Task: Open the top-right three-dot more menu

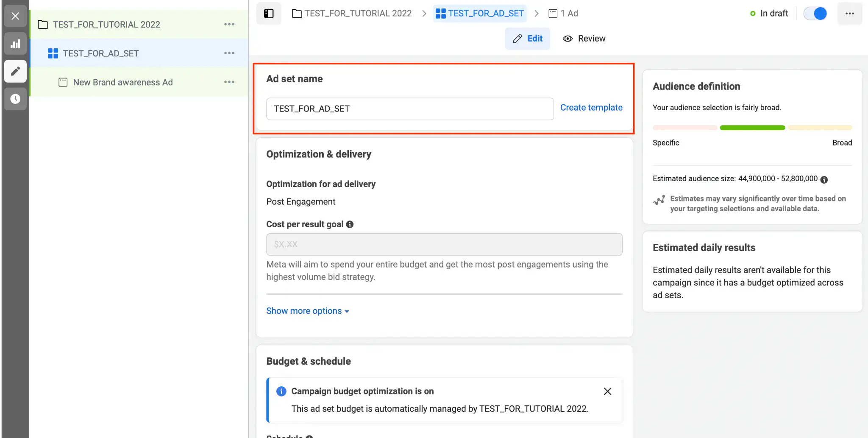Action: tap(849, 14)
